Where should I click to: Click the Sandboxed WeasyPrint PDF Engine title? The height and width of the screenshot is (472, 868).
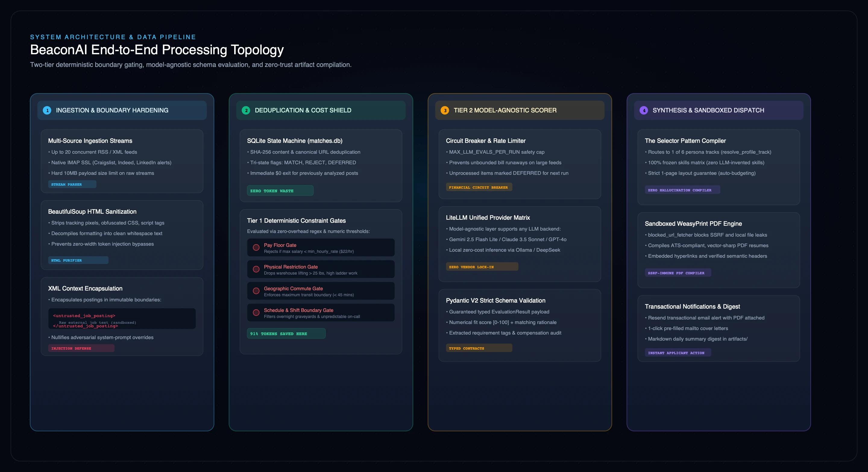tap(693, 224)
